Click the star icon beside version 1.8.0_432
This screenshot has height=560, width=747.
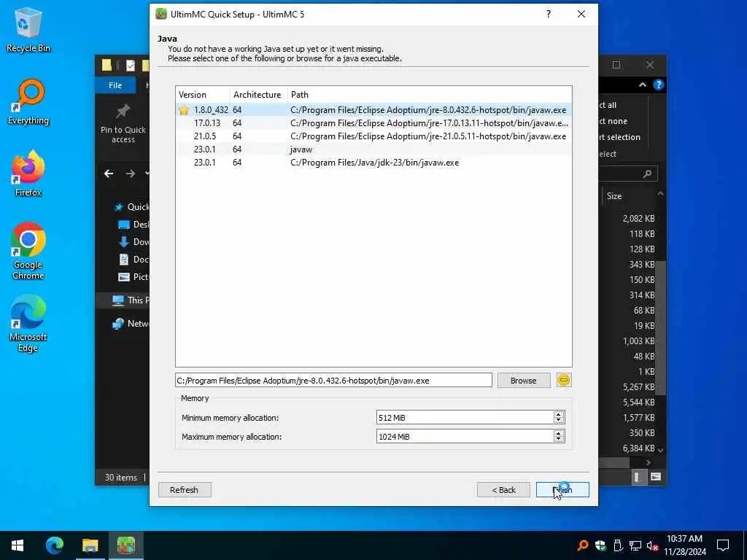coord(183,110)
